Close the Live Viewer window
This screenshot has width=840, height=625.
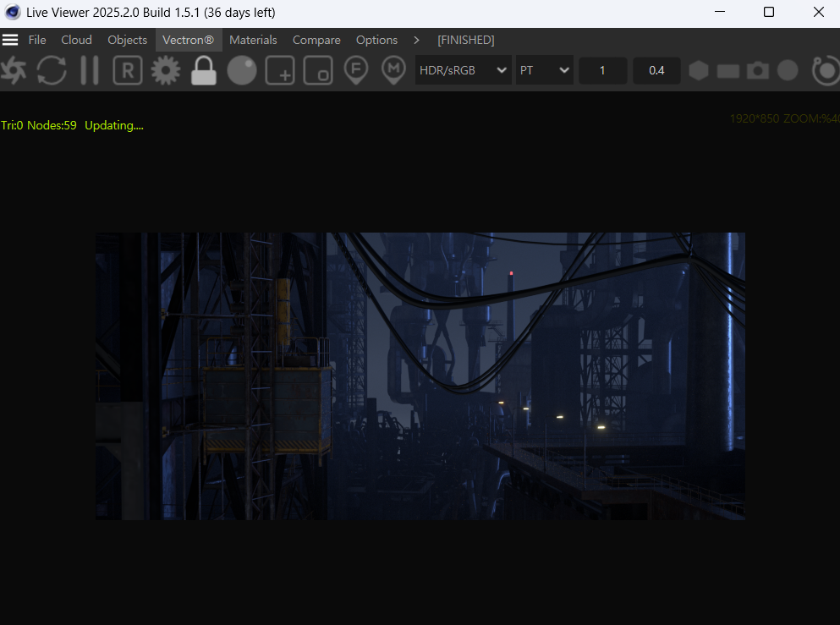(818, 12)
